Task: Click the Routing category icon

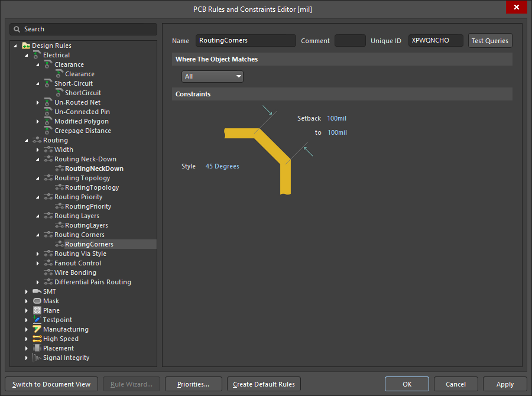Action: (37, 140)
